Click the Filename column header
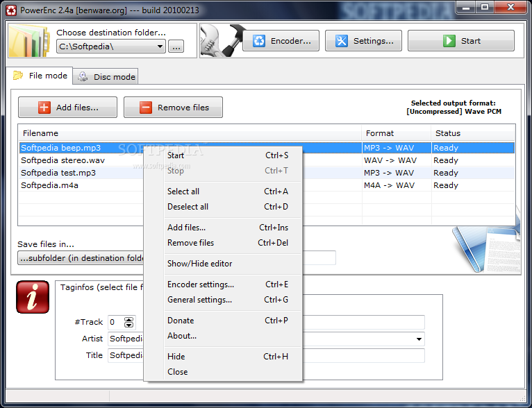The image size is (532, 408). point(190,133)
